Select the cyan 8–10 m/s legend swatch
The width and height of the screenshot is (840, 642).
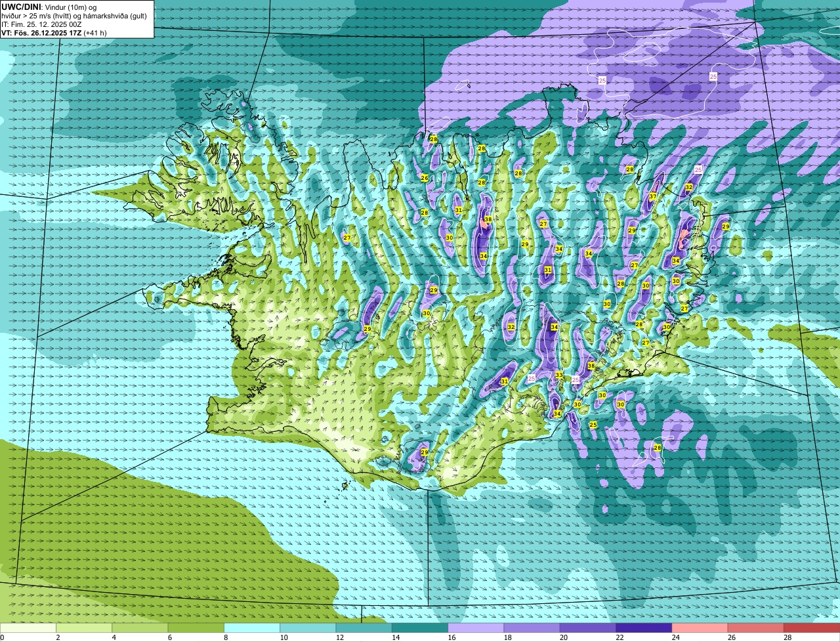[x=252, y=628]
